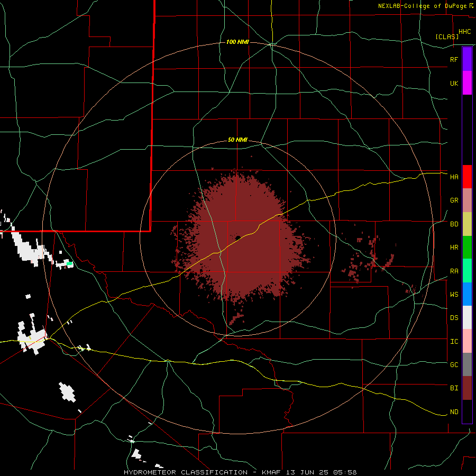Click the RF purple legend swatch

467,59
